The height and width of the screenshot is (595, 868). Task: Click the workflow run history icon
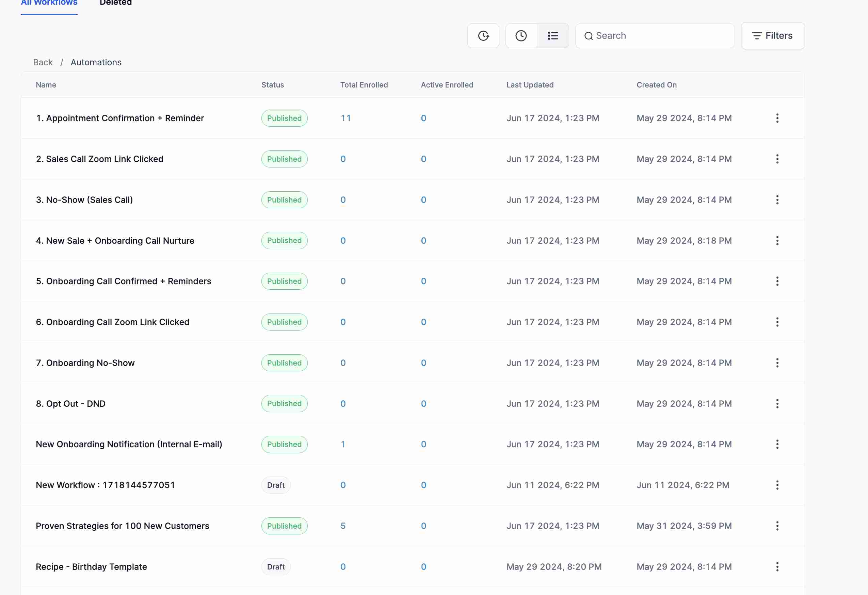pyautogui.click(x=483, y=35)
